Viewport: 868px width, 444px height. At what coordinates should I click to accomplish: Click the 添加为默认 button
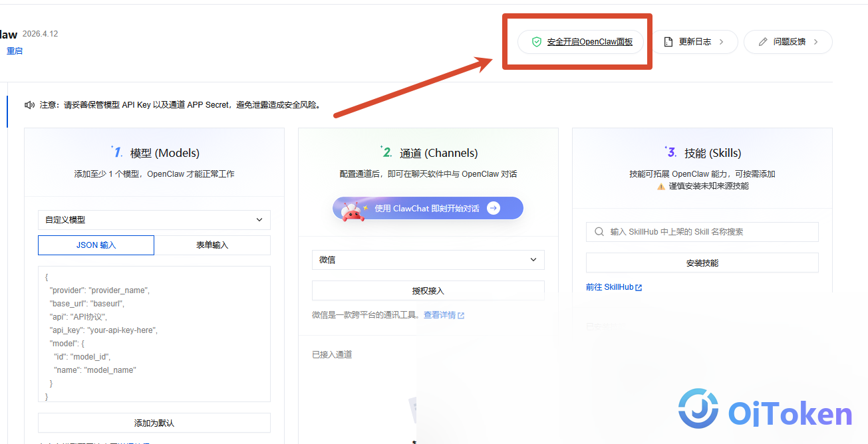(x=154, y=423)
